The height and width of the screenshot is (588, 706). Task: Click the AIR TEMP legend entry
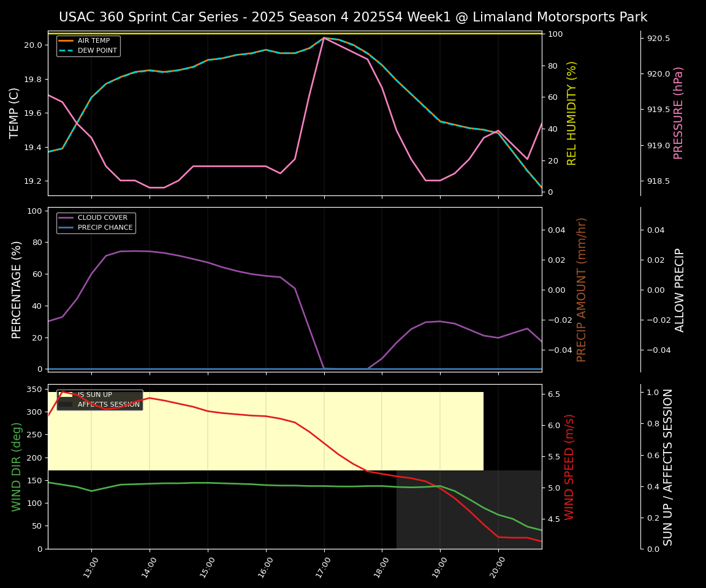(x=93, y=41)
